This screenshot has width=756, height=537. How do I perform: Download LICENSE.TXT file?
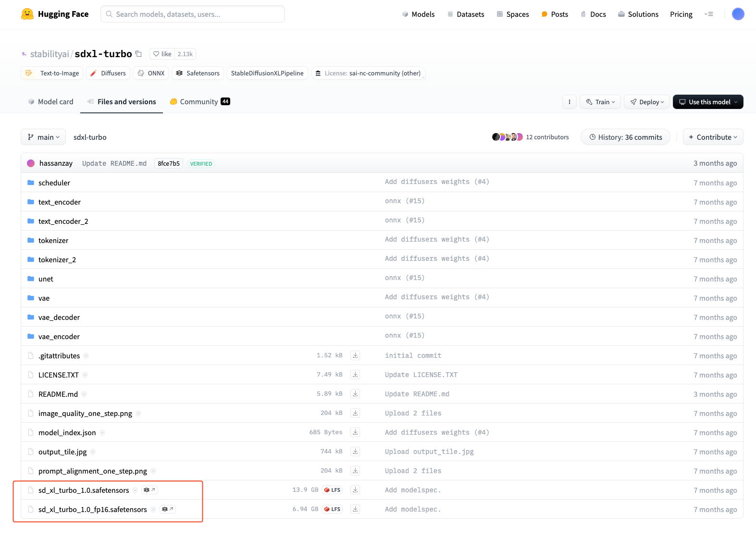point(355,375)
